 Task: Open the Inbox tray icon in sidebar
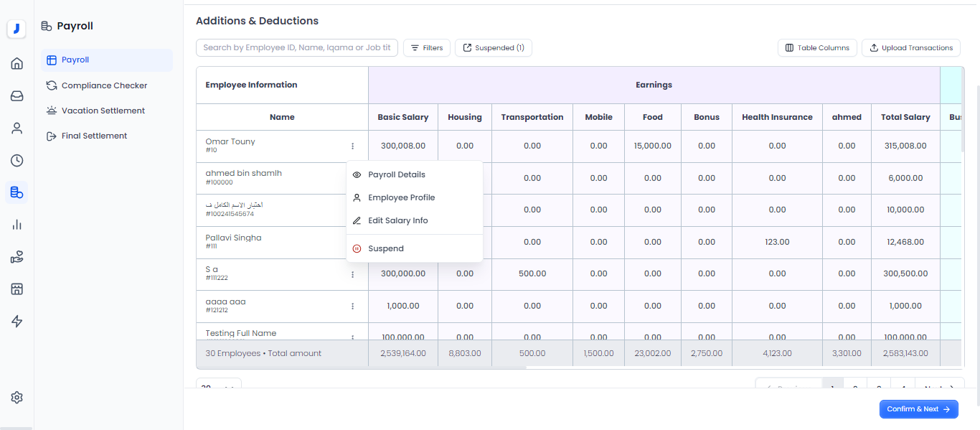pos(17,96)
